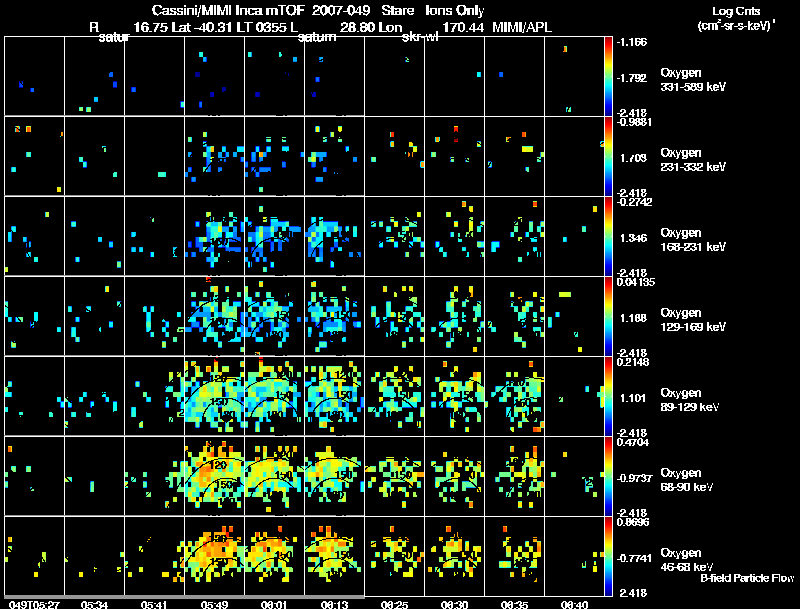Open the 46-68 keV panel at 06:25
800x609 pixels.
[394, 556]
